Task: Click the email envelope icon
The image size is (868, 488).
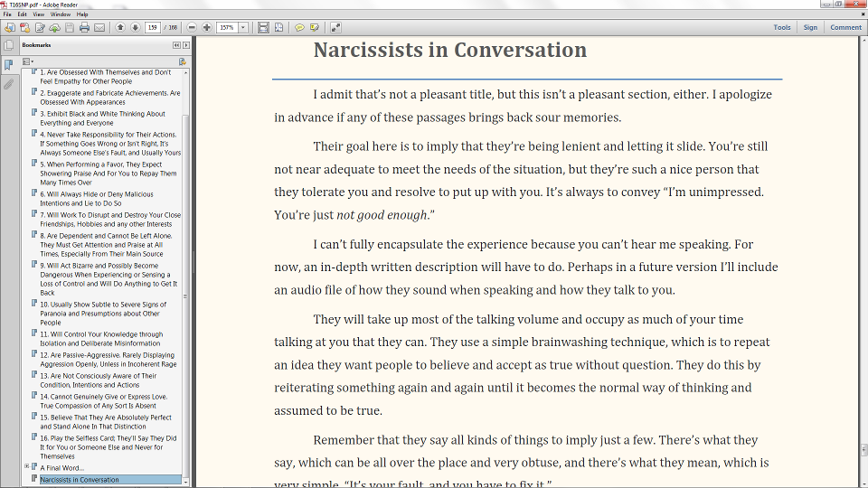Action: pos(99,28)
